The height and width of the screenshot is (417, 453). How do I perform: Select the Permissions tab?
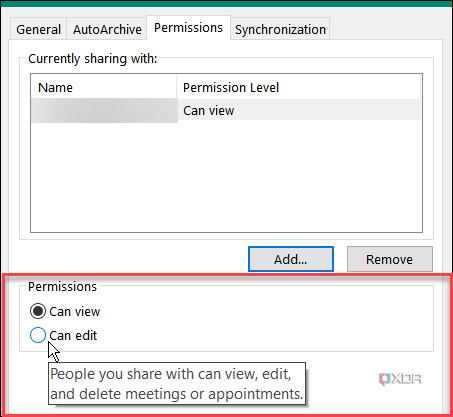[188, 28]
